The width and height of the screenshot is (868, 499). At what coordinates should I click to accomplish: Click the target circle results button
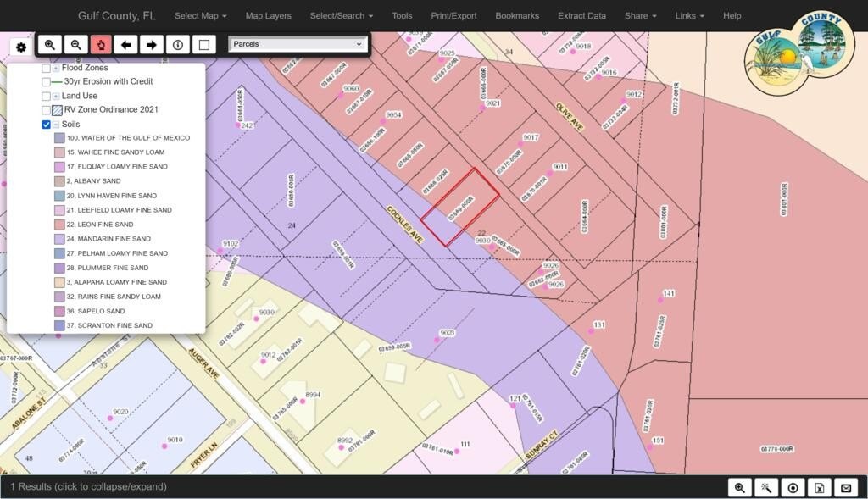coord(793,487)
